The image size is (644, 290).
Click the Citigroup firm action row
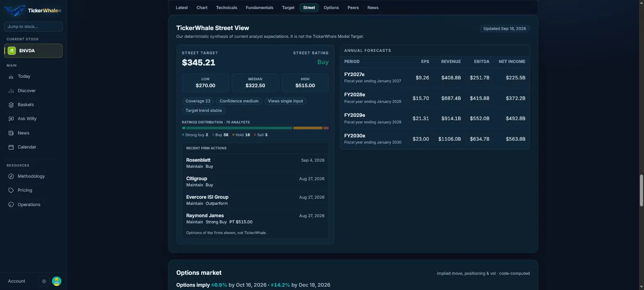coord(255,181)
